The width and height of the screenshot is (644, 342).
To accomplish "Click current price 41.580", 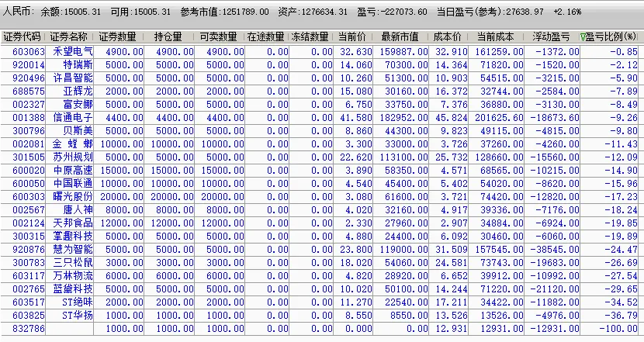I will click(356, 117).
